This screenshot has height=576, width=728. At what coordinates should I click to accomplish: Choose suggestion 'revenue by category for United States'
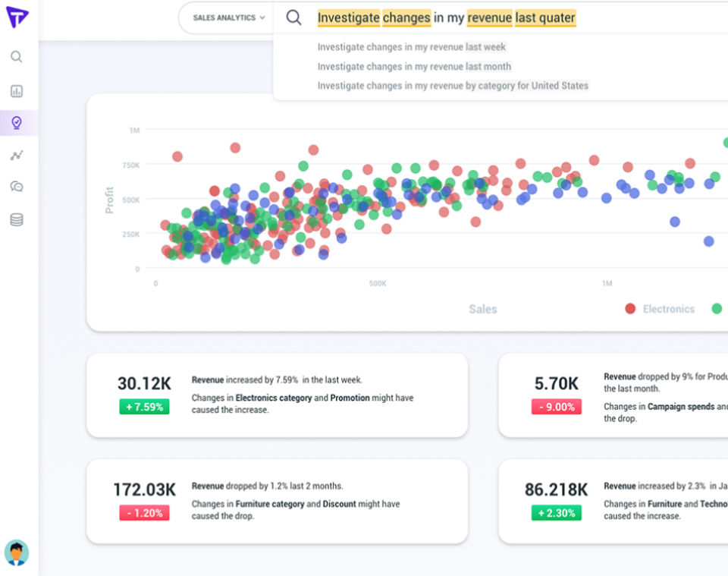click(x=453, y=86)
